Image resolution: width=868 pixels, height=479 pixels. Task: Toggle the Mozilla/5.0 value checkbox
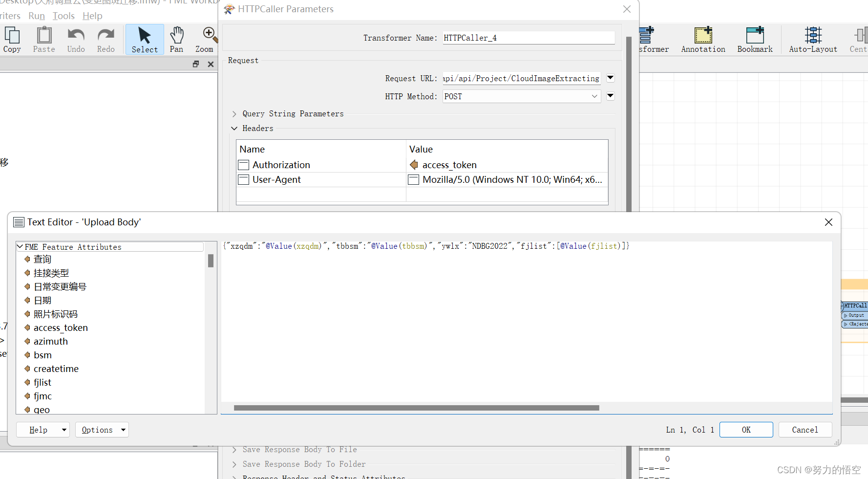(x=414, y=180)
